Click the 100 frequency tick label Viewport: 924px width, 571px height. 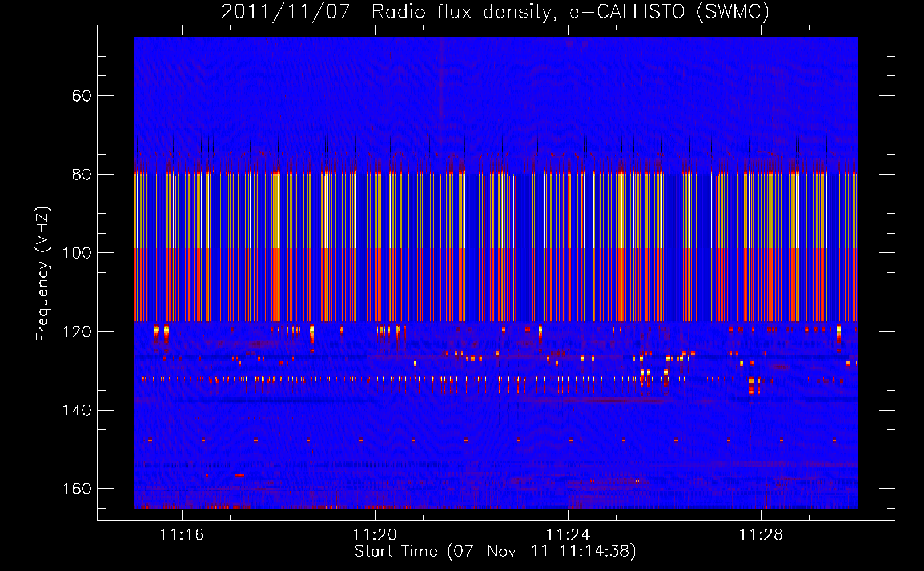tap(77, 253)
